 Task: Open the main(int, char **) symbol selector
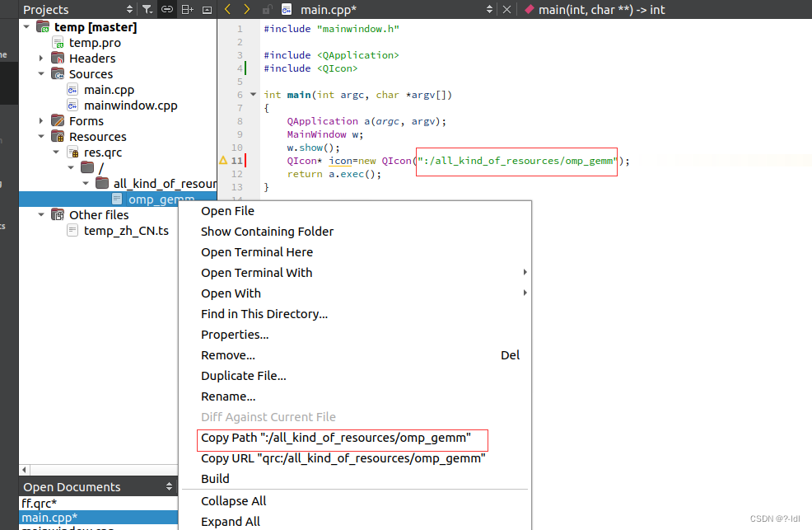coord(602,9)
